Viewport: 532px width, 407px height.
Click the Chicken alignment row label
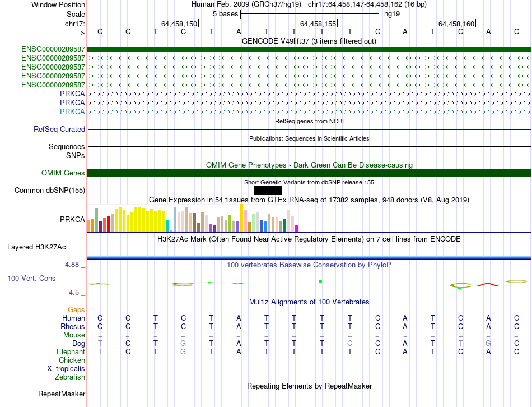coord(72,360)
